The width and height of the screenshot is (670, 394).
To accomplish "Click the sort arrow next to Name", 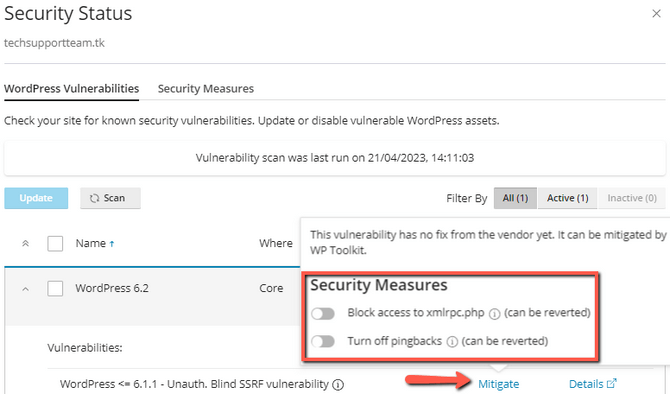I will coord(112,244).
